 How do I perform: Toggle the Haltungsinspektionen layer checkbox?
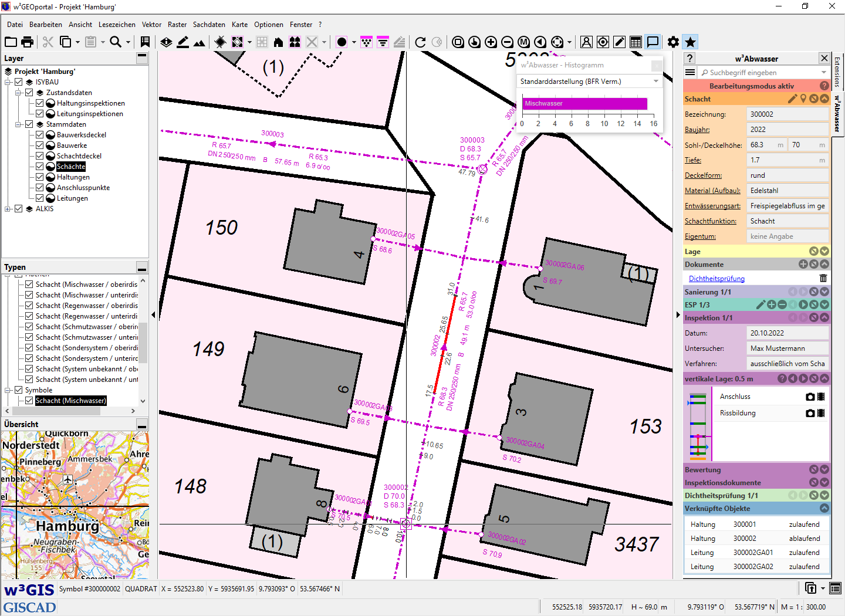click(x=40, y=103)
